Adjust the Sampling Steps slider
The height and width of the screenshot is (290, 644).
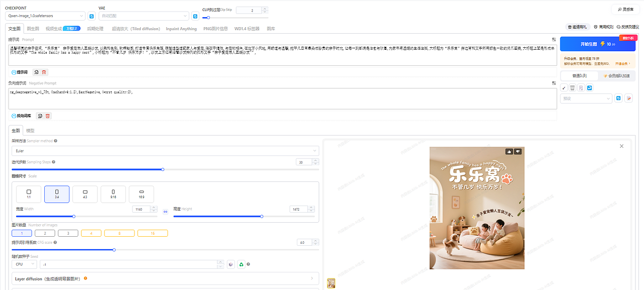coord(163,169)
